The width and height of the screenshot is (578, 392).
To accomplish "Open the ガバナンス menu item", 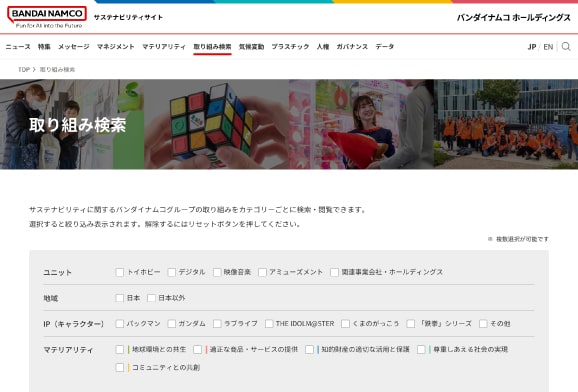I will (352, 46).
